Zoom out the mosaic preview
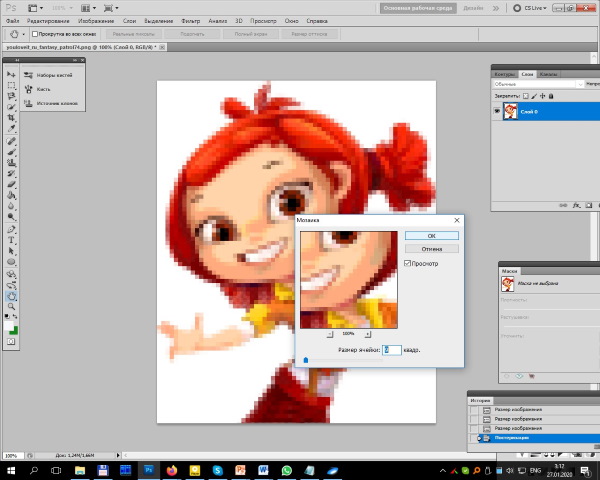This screenshot has width=600, height=480. coord(330,334)
